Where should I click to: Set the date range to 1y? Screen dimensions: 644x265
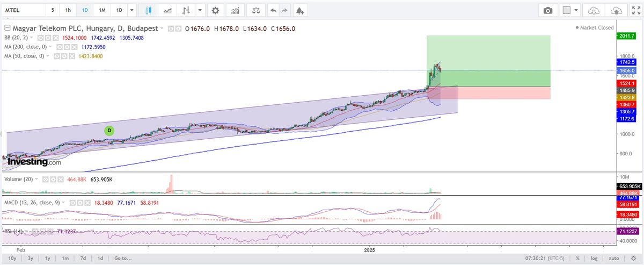pos(48,259)
